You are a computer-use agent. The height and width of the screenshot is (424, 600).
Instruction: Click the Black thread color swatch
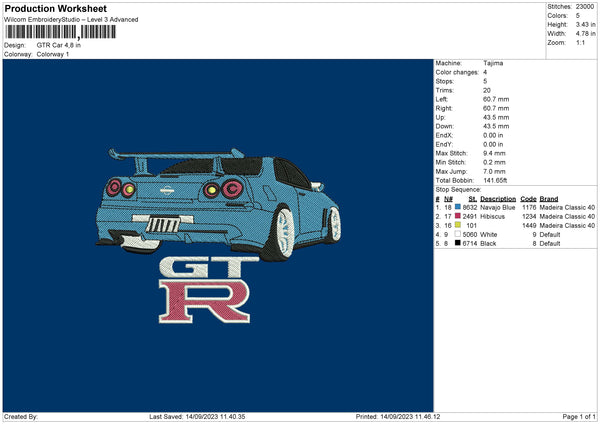[458, 243]
